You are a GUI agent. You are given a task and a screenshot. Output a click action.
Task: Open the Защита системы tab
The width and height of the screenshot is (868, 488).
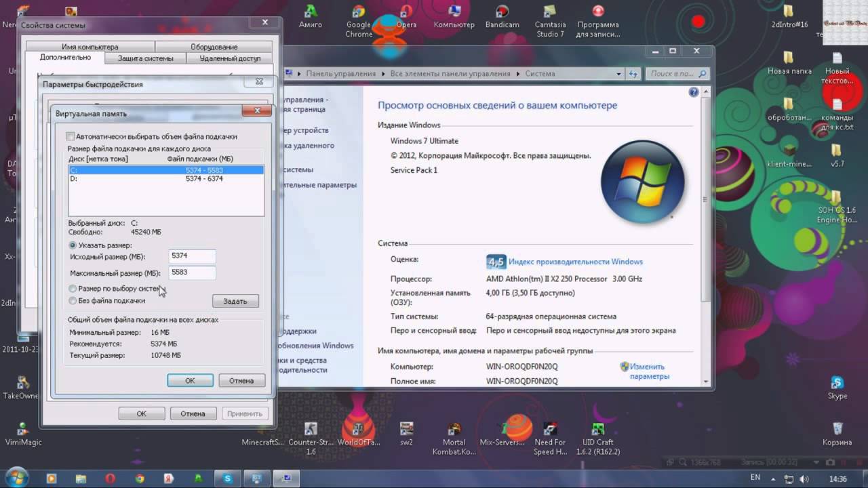pyautogui.click(x=145, y=58)
